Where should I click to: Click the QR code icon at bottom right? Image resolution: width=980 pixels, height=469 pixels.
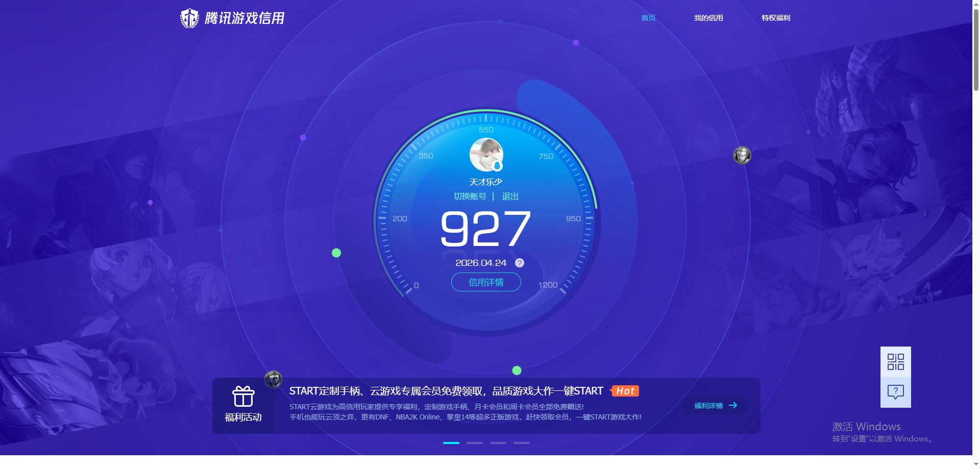point(896,361)
